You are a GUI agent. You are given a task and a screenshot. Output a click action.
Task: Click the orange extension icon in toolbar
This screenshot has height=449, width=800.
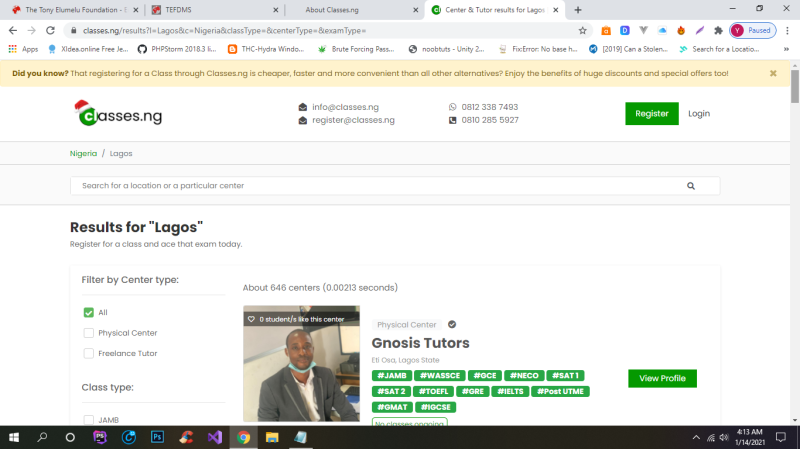pos(606,31)
